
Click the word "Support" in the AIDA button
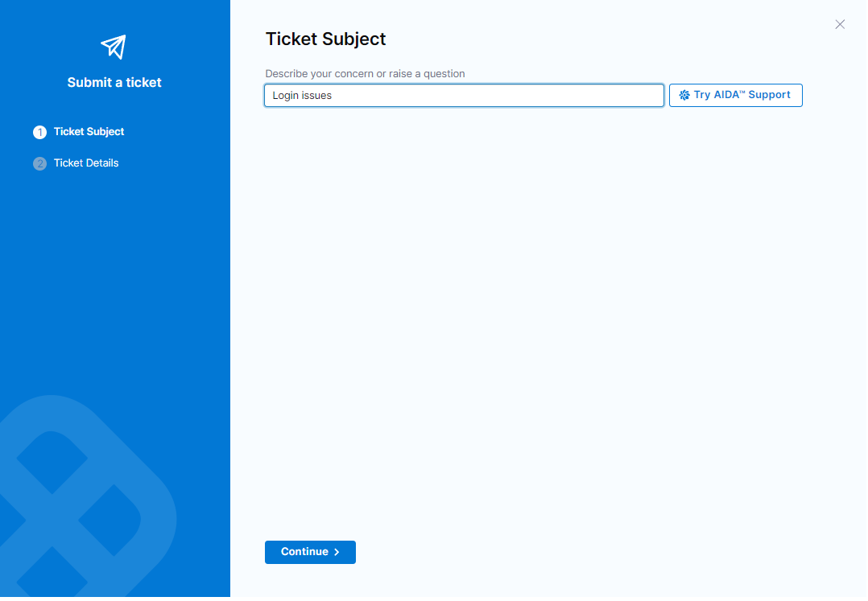(x=769, y=95)
